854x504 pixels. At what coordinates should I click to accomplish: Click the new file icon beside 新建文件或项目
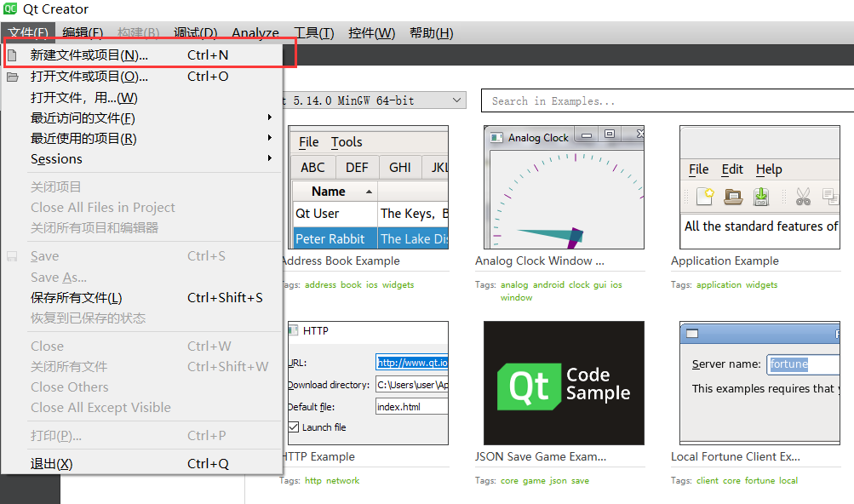tap(12, 54)
